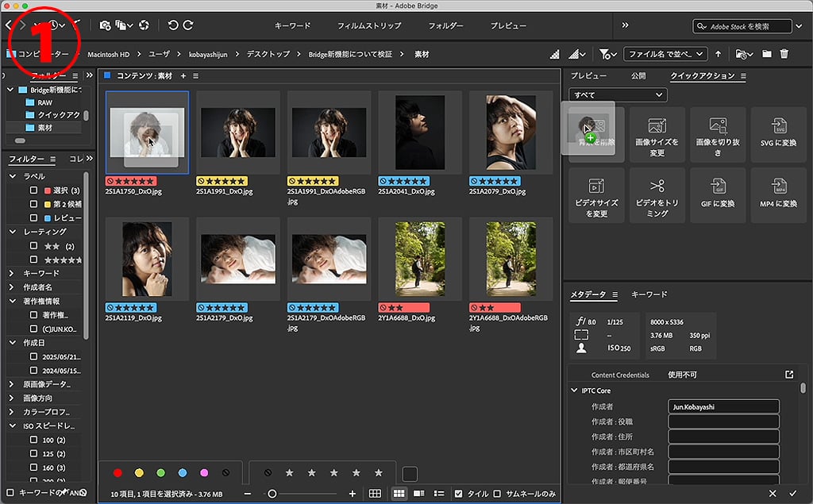Image resolution: width=813 pixels, height=504 pixels.
Task: Switch to the フィルムストリップ workspace
Action: 368,25
